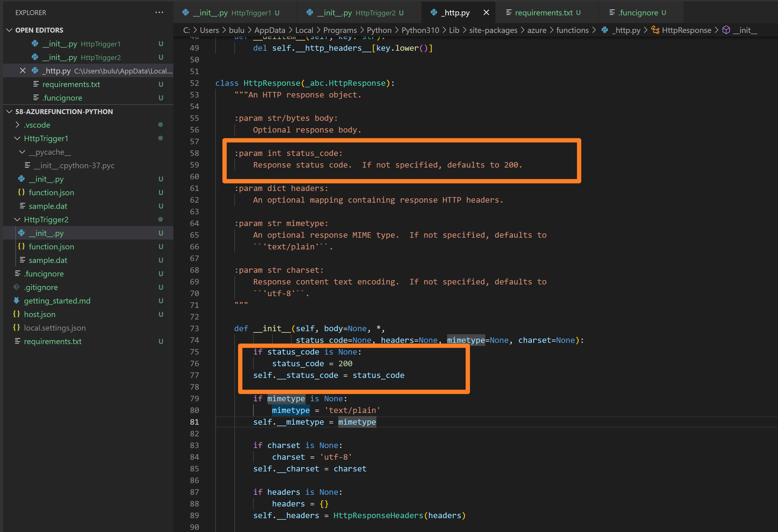Collapse the HttpTrigger2 folder
Image resolution: width=778 pixels, height=532 pixels.
[18, 220]
